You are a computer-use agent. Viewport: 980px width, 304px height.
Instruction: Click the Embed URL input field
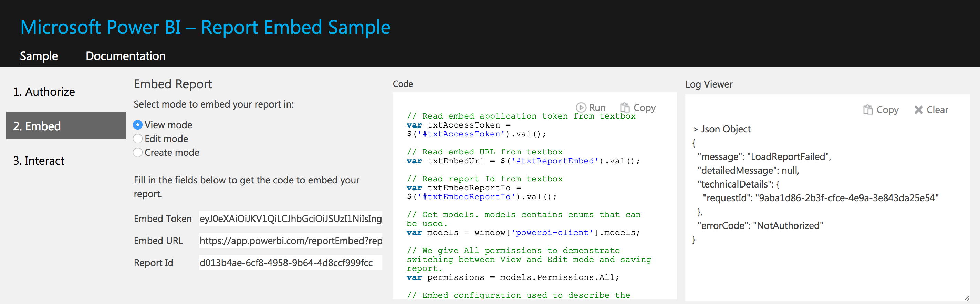(x=290, y=241)
